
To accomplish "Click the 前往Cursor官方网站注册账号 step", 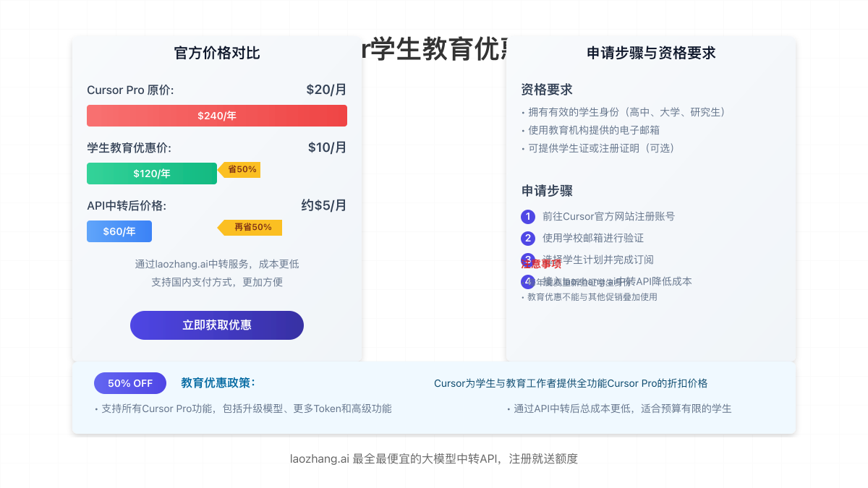I will click(608, 216).
